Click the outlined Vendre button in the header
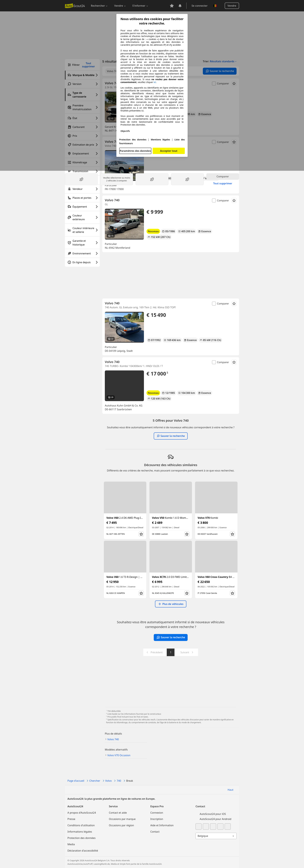Screen dimensions: 304x868 pyautogui.click(x=232, y=6)
